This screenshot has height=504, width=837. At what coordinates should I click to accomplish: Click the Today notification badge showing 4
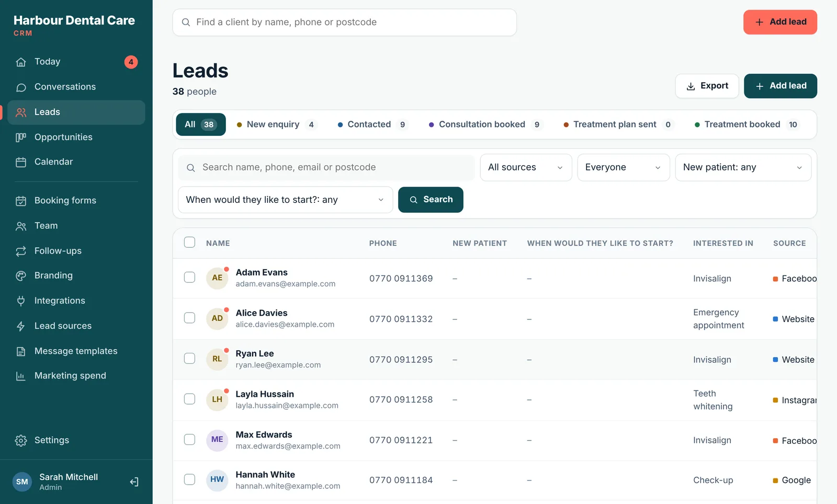pyautogui.click(x=131, y=62)
